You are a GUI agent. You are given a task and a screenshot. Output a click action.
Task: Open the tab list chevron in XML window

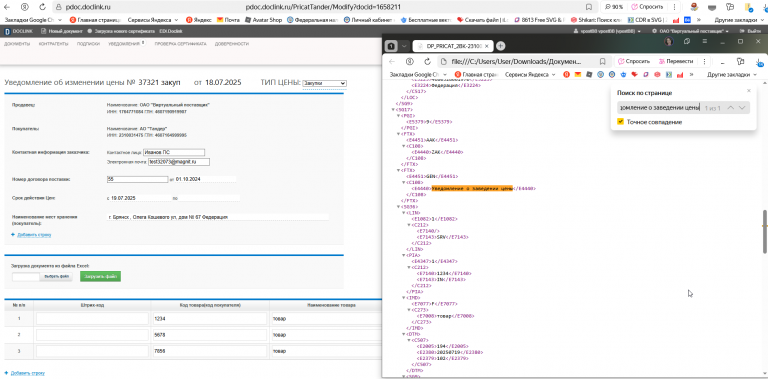coord(404,46)
